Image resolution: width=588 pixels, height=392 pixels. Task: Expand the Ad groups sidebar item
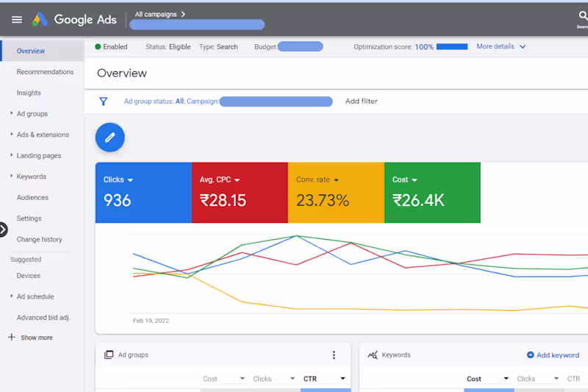(11, 113)
